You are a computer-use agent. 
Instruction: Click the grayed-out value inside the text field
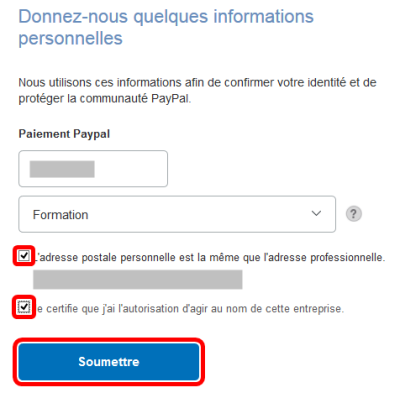[62, 169]
